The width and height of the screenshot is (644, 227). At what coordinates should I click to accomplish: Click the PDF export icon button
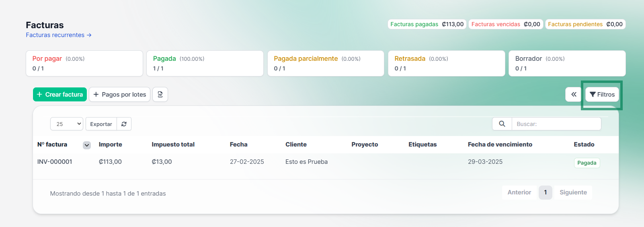pyautogui.click(x=160, y=95)
